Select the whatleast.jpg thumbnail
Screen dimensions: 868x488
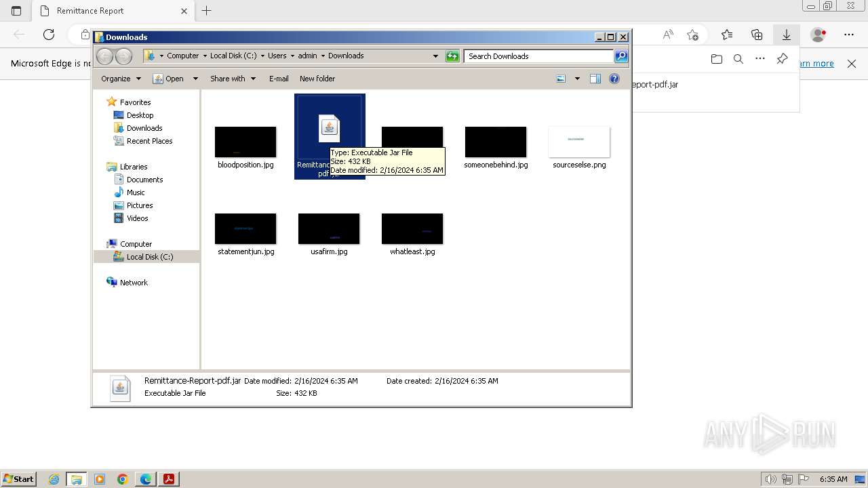[412, 228]
